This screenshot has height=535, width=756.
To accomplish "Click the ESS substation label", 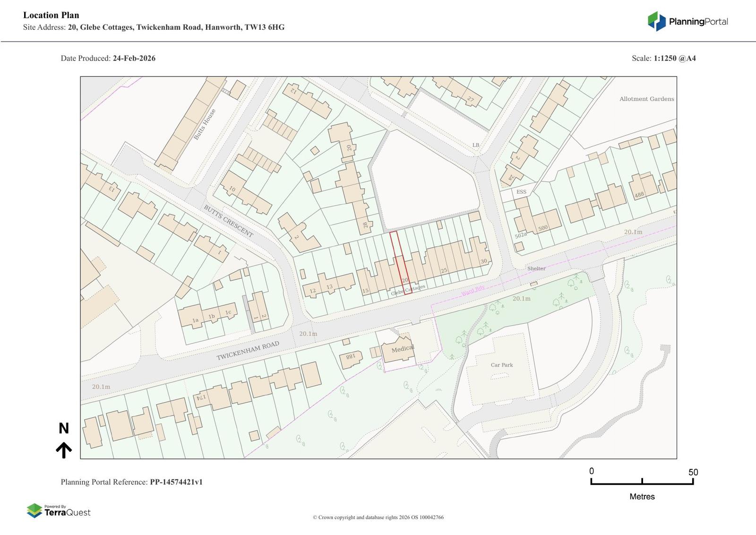I will click(521, 192).
